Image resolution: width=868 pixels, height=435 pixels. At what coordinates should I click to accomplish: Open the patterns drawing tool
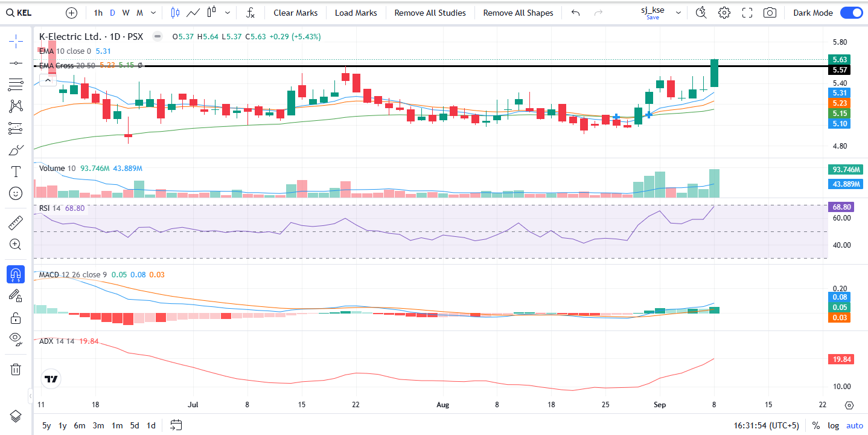pos(16,106)
